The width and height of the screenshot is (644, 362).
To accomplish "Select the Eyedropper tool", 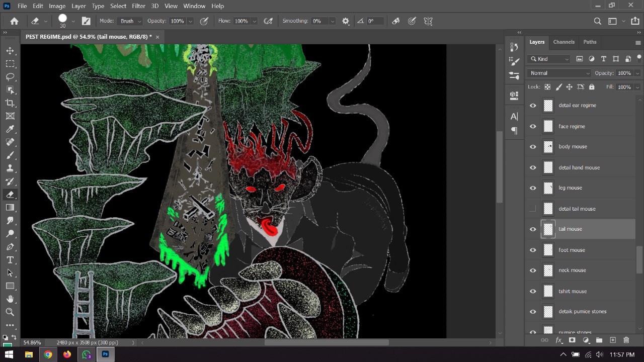I will click(x=10, y=129).
